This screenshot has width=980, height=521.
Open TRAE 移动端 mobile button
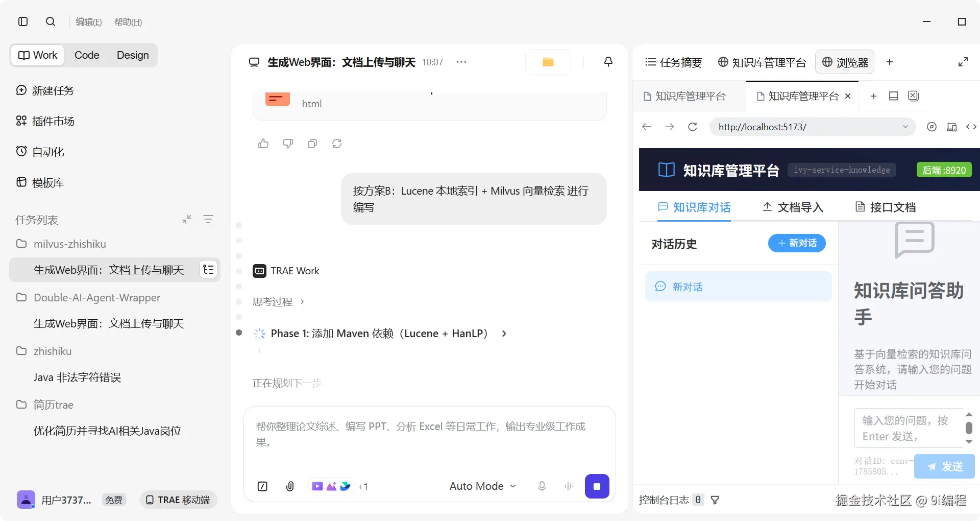point(178,500)
